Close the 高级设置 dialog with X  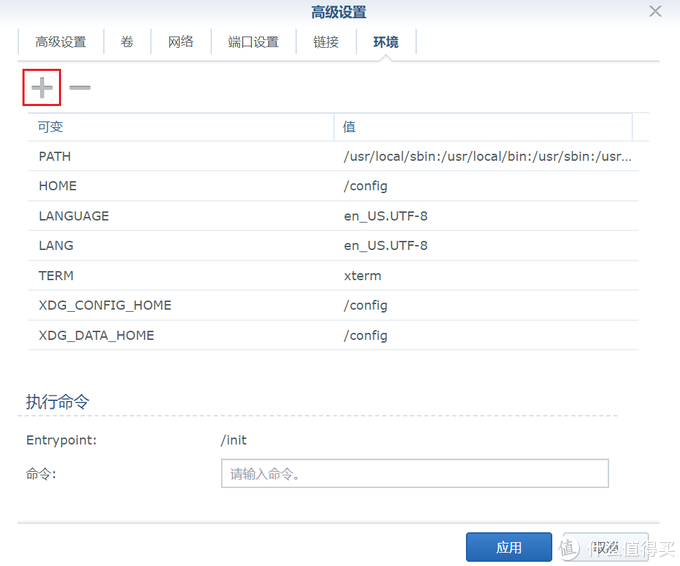coord(655,12)
